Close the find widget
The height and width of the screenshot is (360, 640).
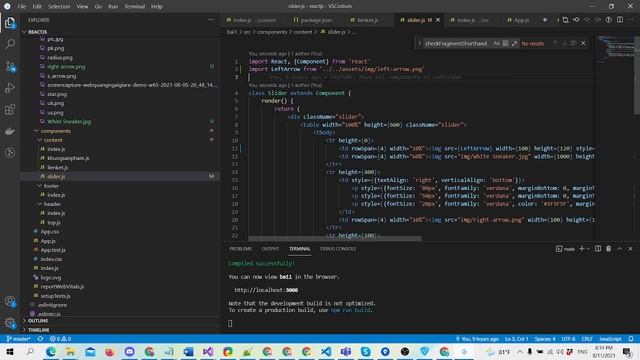[583, 43]
